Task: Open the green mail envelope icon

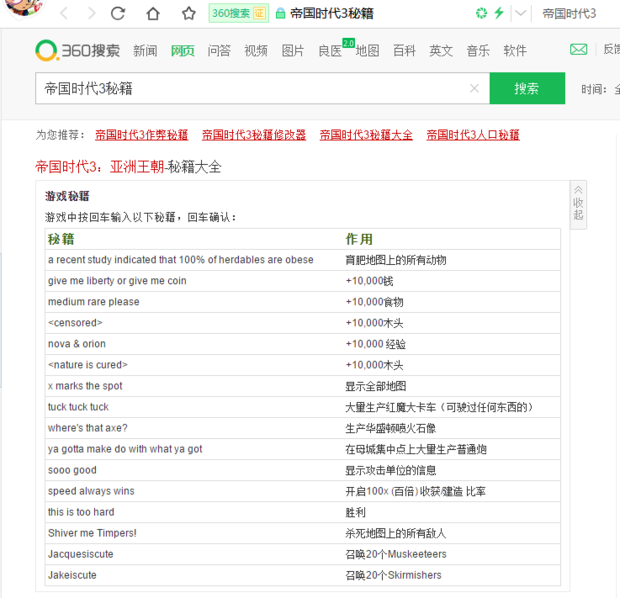Action: tap(578, 49)
